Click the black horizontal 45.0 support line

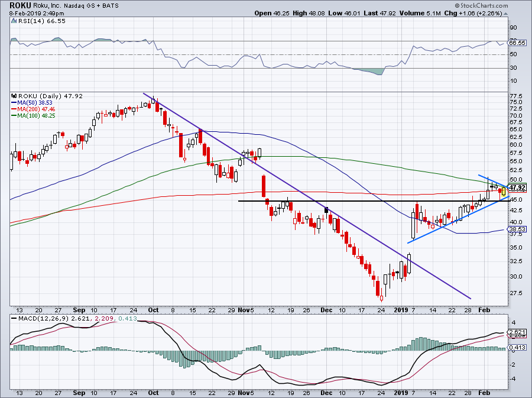pyautogui.click(x=374, y=201)
